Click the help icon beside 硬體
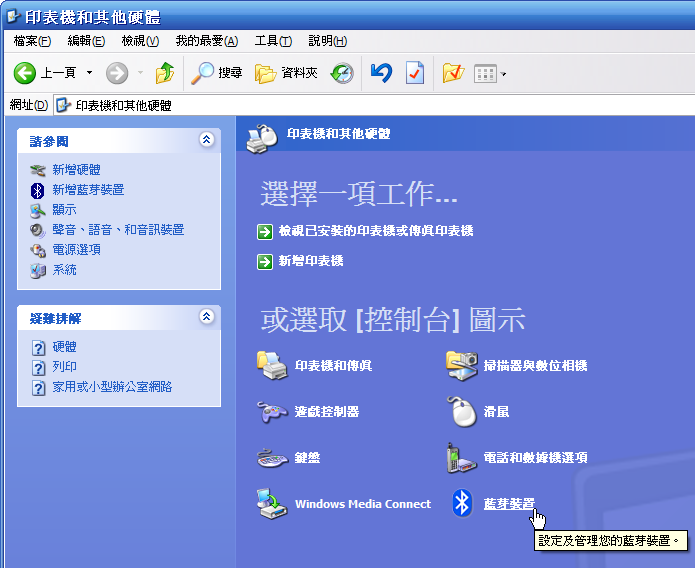The image size is (695, 568). [x=39, y=348]
